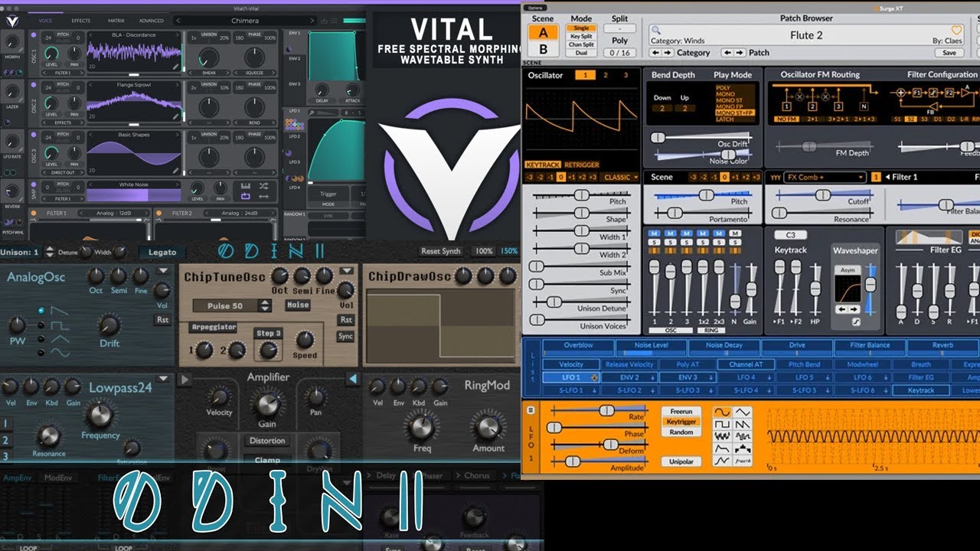Viewport: 980px width, 551px height.
Task: Toggle Vital OSC 1 on/off dot
Action: click(34, 34)
